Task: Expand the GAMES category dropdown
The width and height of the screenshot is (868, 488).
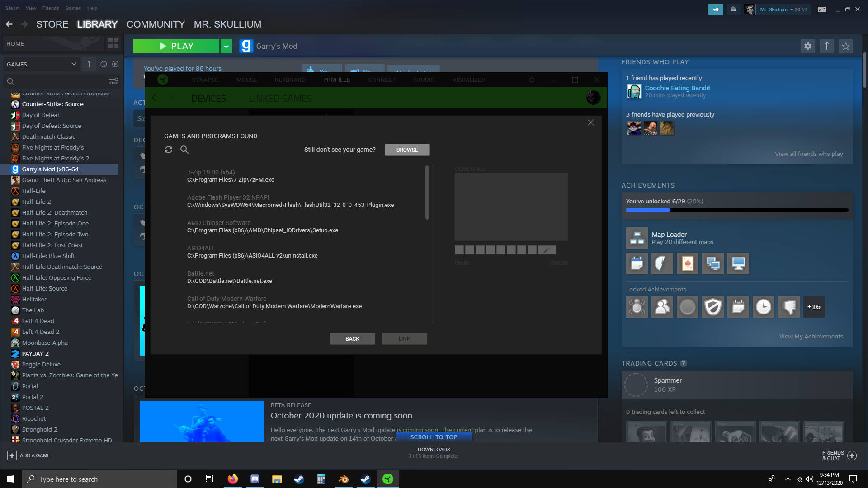Action: pyautogui.click(x=74, y=64)
